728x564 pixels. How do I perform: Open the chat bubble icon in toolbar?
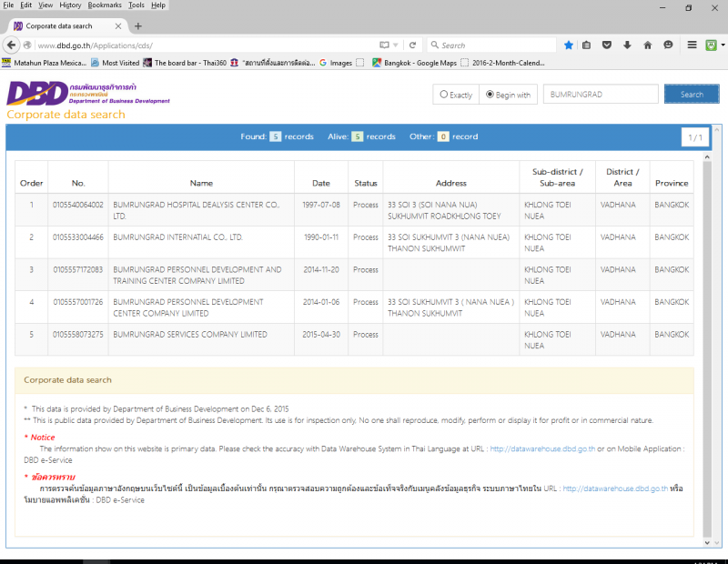coord(668,45)
